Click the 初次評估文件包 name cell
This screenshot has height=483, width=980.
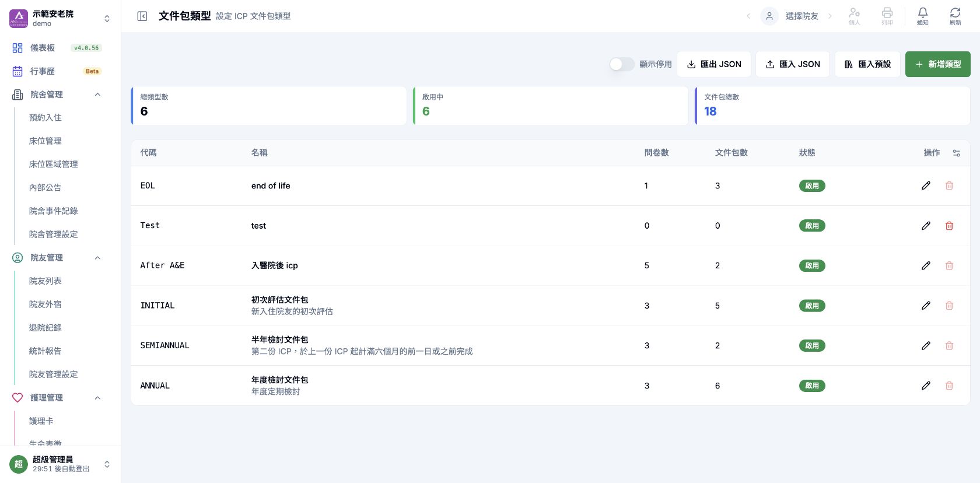(279, 300)
